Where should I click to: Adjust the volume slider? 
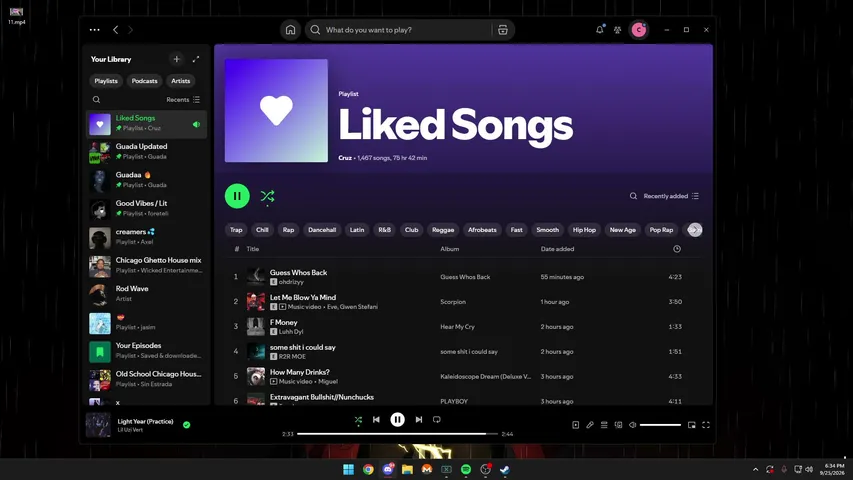coord(660,425)
